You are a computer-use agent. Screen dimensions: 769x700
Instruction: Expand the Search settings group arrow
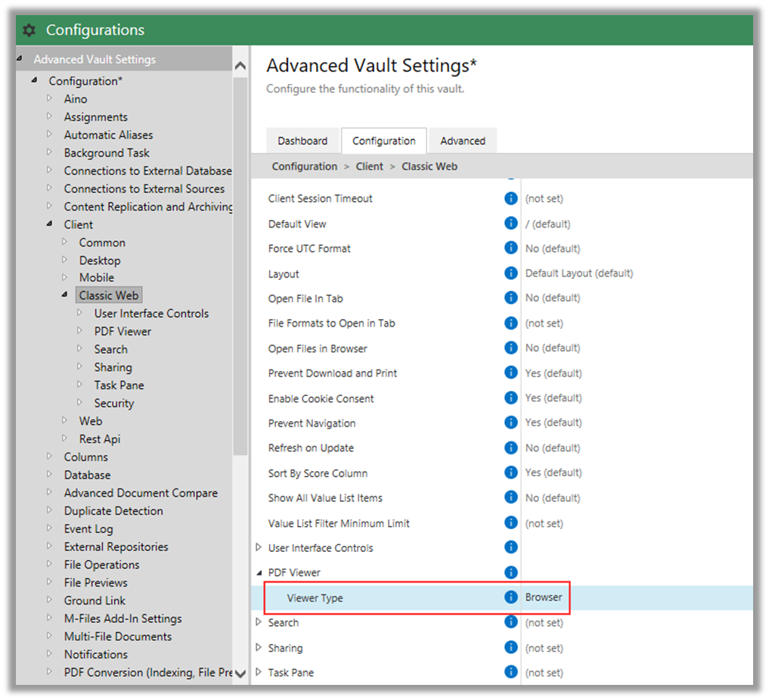tap(259, 623)
